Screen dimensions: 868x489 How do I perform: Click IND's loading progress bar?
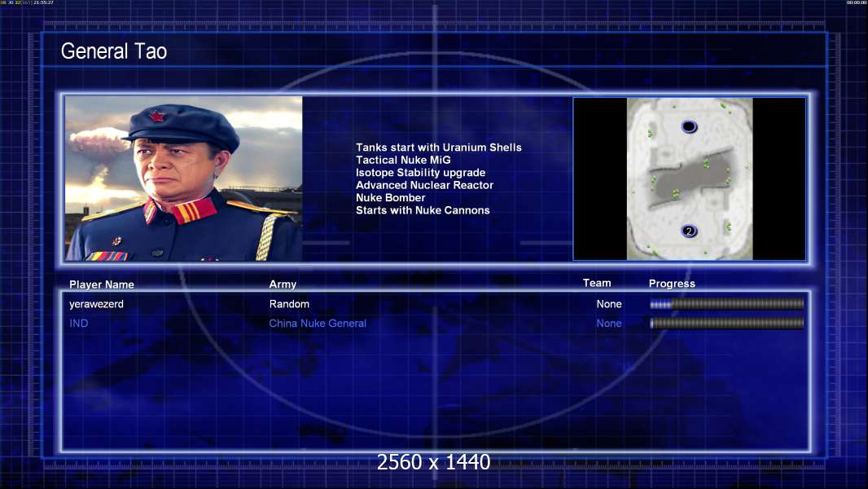pos(726,323)
